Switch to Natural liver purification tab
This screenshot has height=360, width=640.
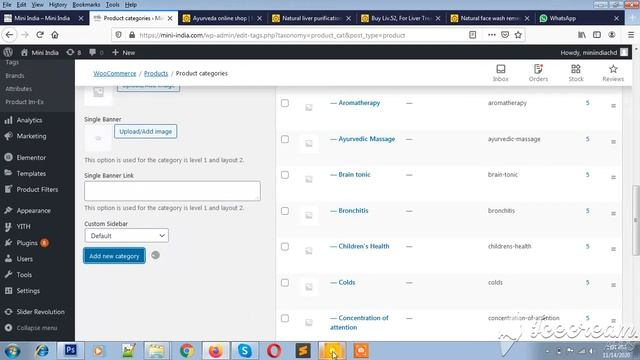[x=312, y=18]
